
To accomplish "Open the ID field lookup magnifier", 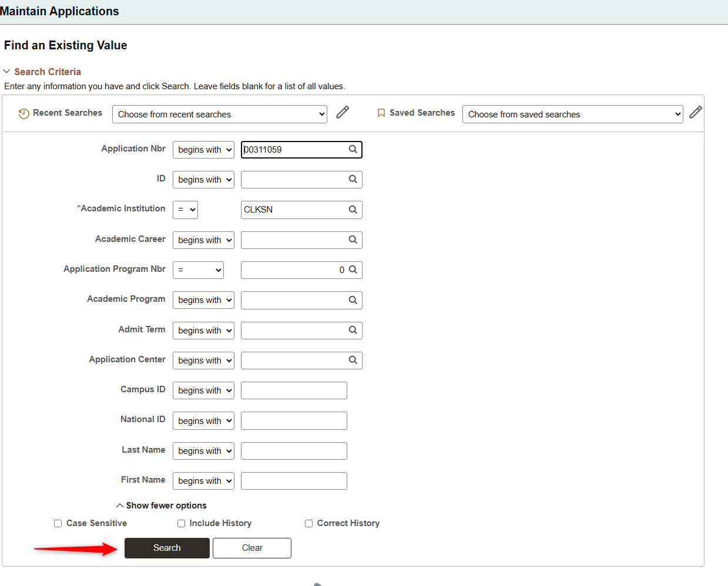I will coord(353,179).
